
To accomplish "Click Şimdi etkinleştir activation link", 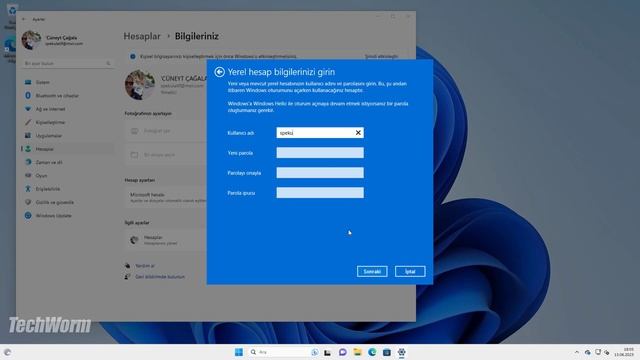I will pyautogui.click(x=381, y=56).
